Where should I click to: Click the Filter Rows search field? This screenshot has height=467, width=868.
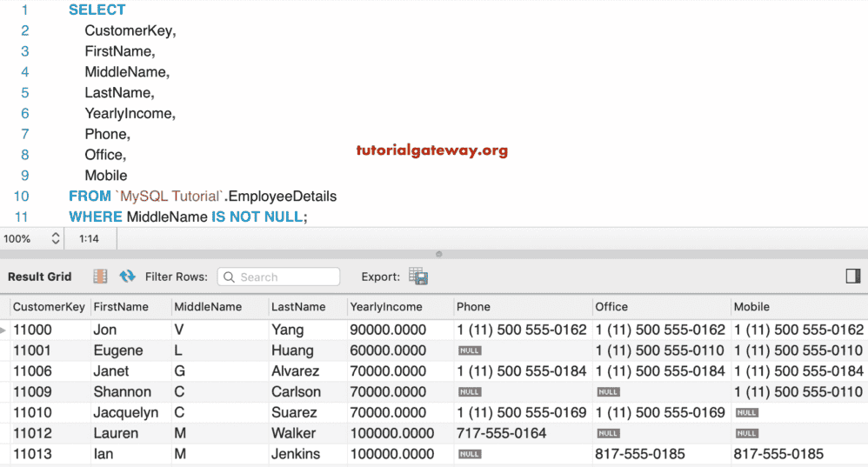278,277
